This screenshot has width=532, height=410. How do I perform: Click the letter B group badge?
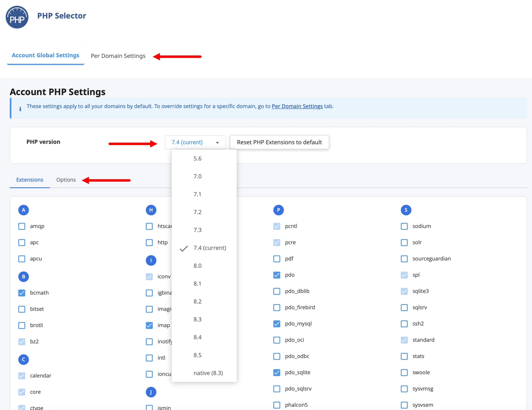pos(24,277)
